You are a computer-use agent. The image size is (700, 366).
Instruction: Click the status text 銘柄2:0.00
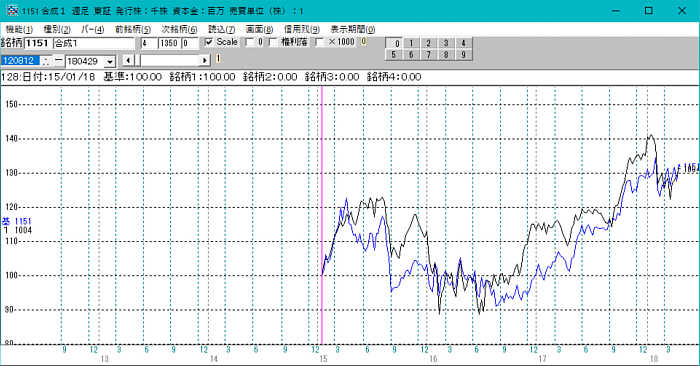pyautogui.click(x=270, y=77)
